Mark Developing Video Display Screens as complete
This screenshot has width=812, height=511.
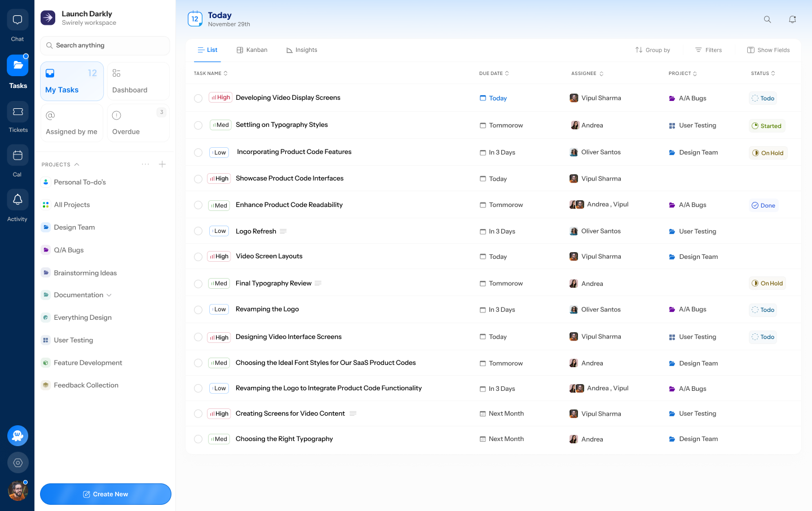198,98
